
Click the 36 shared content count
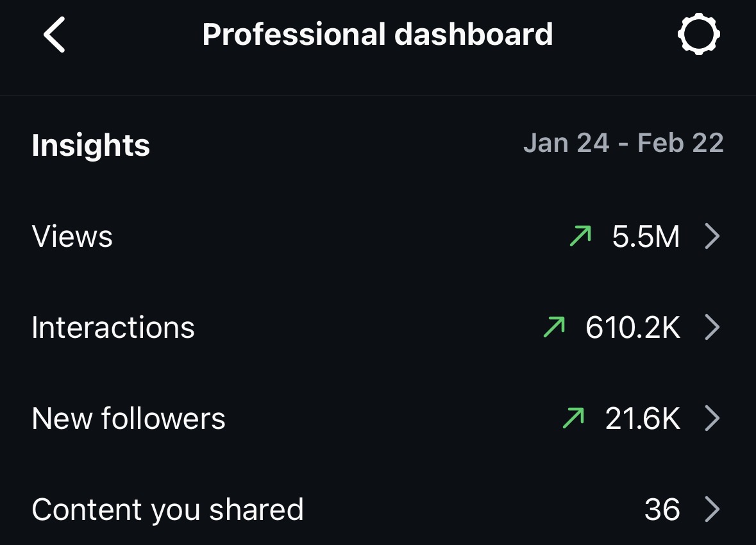point(662,510)
